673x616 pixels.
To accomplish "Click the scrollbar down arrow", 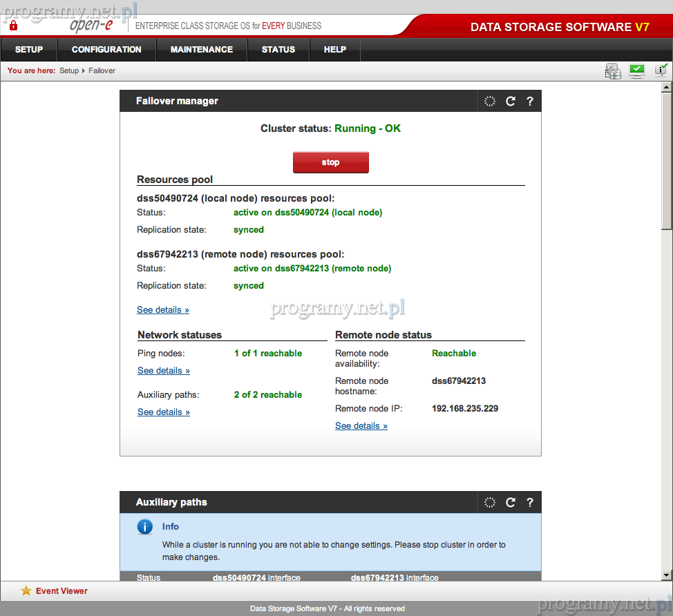I will [667, 575].
